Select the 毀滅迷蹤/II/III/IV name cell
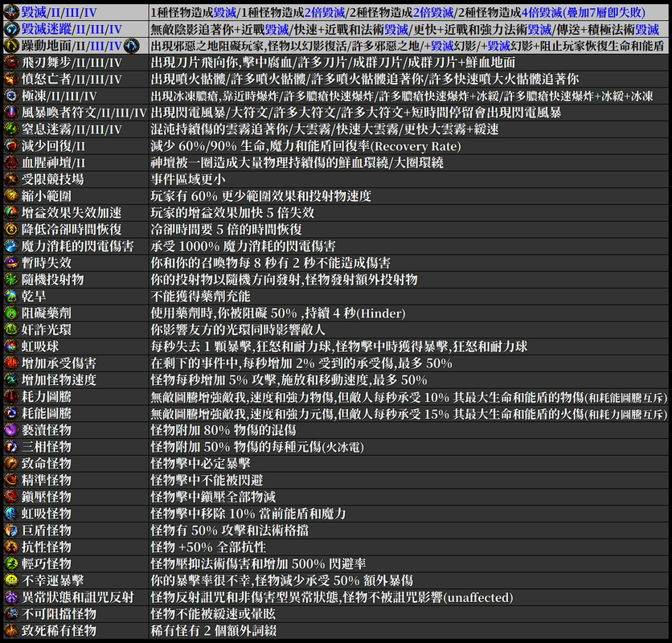Viewport: 672px width, 643px height. point(76,29)
